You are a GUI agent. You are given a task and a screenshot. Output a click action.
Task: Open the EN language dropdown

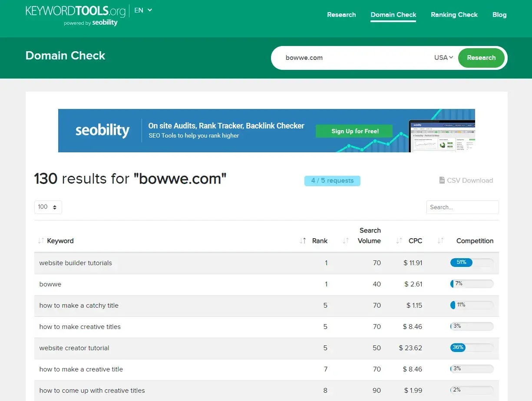143,10
